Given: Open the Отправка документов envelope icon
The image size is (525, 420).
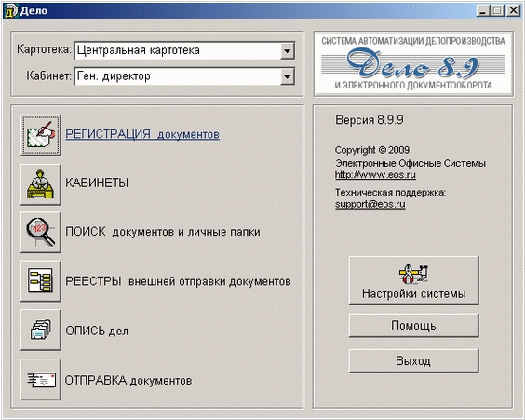Looking at the screenshot, I should click(x=41, y=379).
